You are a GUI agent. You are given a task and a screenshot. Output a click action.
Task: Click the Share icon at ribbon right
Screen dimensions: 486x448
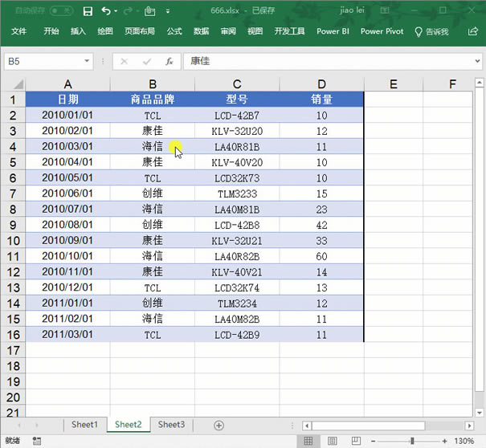(473, 31)
